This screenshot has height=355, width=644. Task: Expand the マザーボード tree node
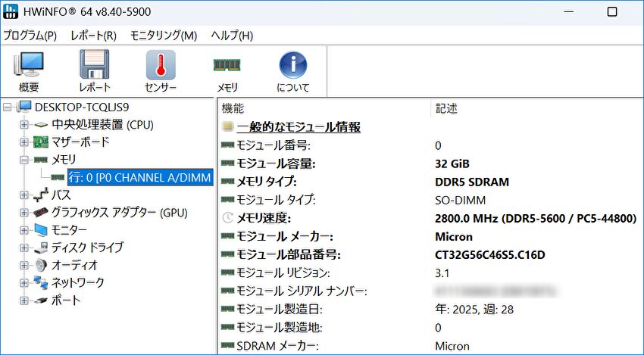pyautogui.click(x=24, y=142)
